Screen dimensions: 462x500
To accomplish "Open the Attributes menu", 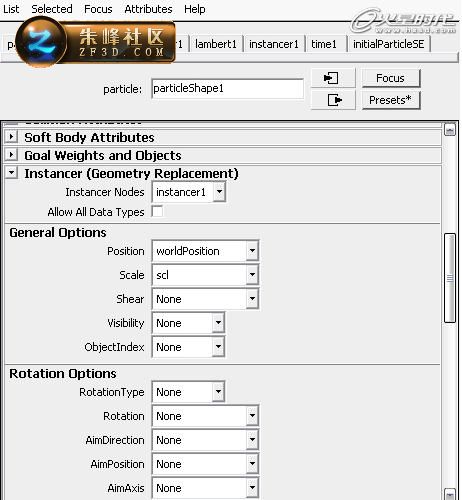I will [x=148, y=9].
